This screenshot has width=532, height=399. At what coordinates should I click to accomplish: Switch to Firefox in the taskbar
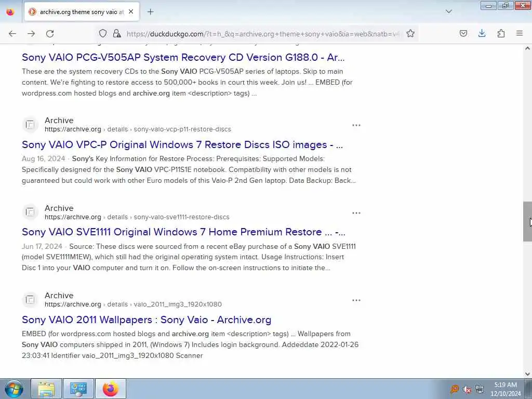111,389
